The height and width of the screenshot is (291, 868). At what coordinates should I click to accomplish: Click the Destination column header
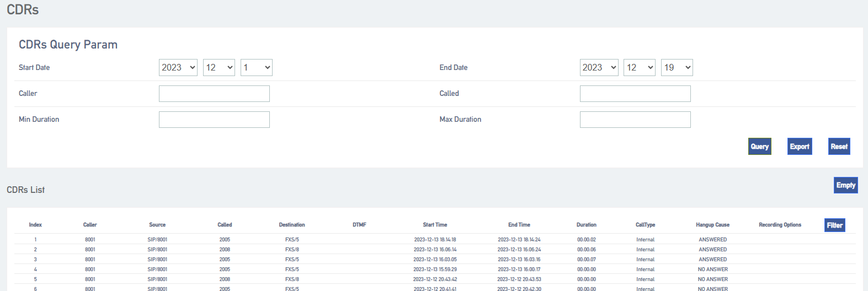click(x=292, y=225)
